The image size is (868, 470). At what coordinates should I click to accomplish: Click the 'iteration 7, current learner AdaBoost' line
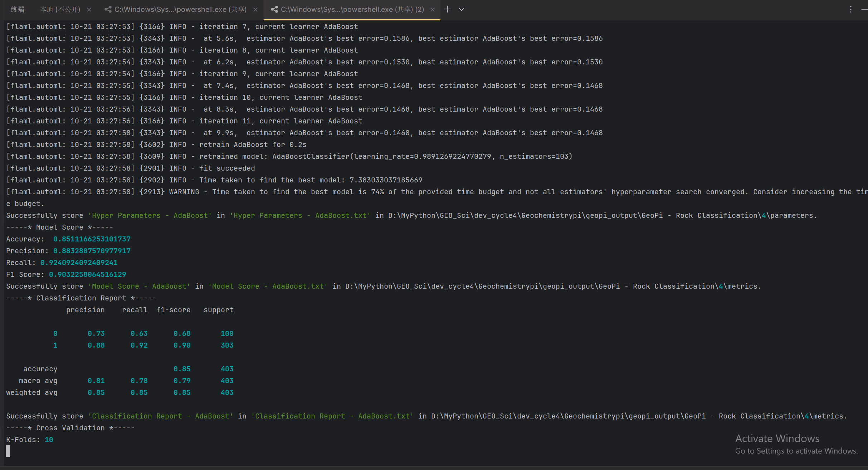pos(182,26)
